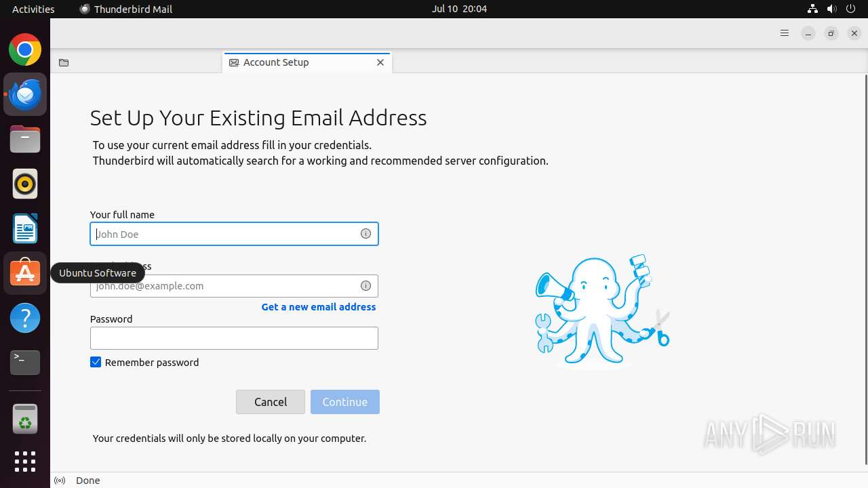This screenshot has height=488, width=868.
Task: Open the Thunderbird Mail app menu in top bar
Action: point(126,9)
